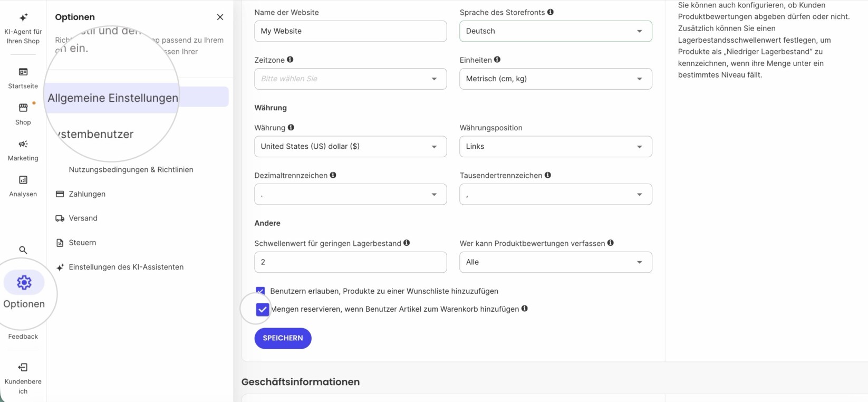Open the Währung dropdown
Image resolution: width=868 pixels, height=402 pixels.
351,147
